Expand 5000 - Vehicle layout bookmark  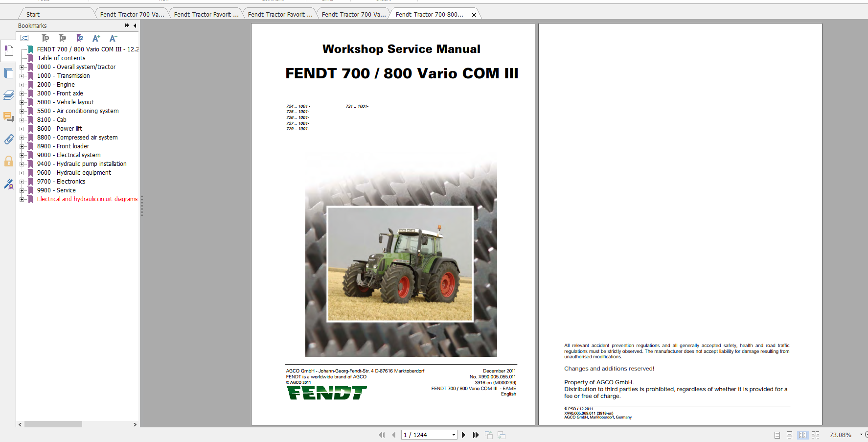click(22, 102)
